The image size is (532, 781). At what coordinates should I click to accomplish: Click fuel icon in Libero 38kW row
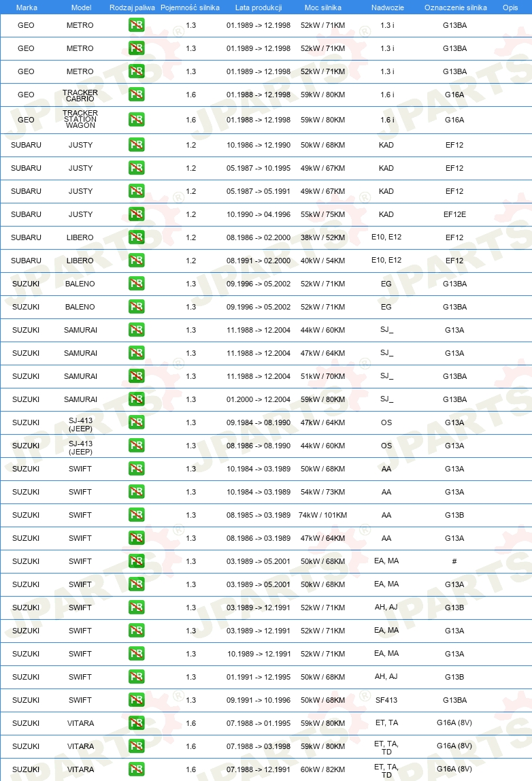pos(137,237)
